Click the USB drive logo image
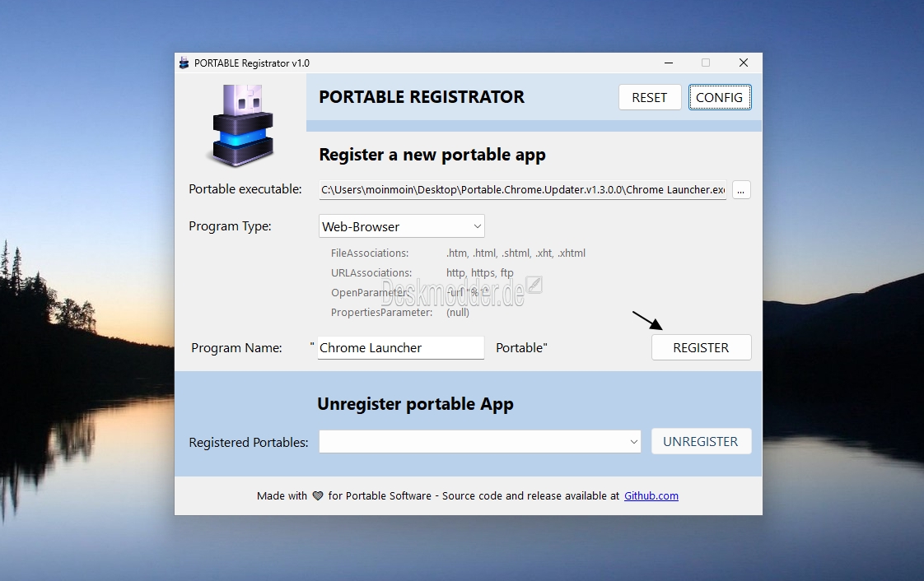Image resolution: width=924 pixels, height=581 pixels. pos(242,123)
